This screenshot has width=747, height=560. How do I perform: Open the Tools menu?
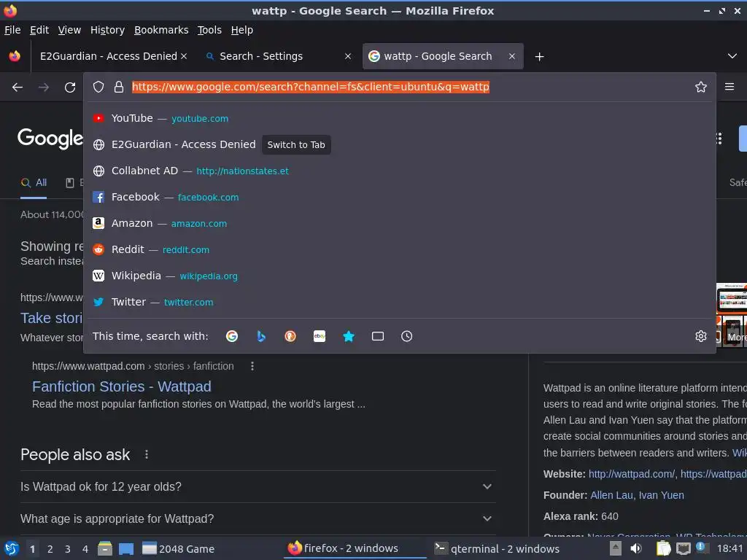(x=209, y=30)
